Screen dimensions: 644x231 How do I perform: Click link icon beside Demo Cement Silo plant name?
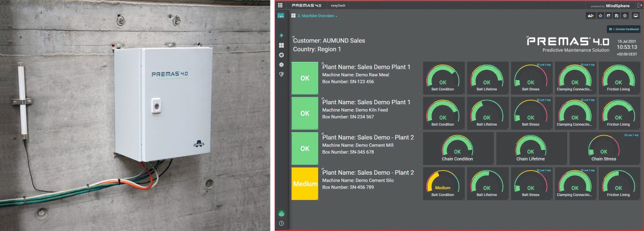[322, 169]
